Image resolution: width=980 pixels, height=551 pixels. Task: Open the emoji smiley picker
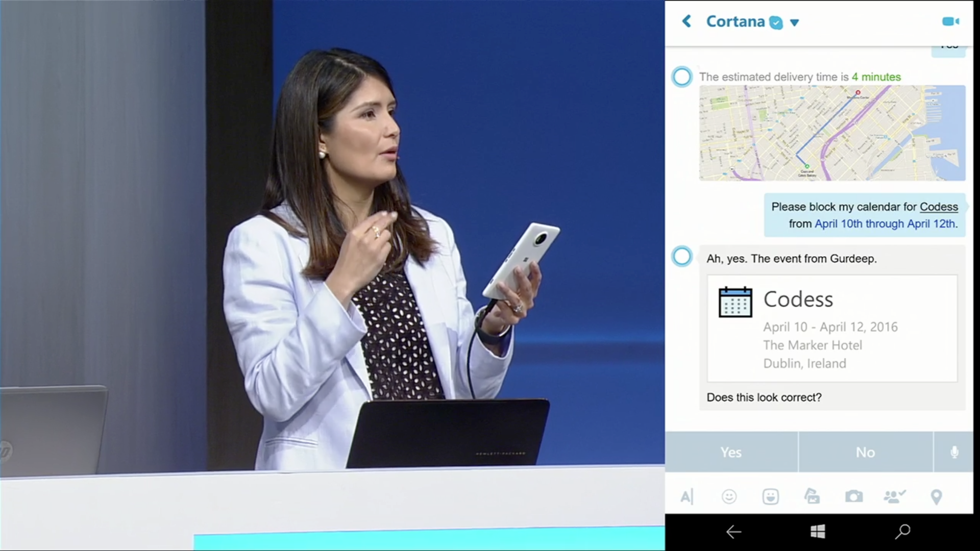(x=729, y=496)
